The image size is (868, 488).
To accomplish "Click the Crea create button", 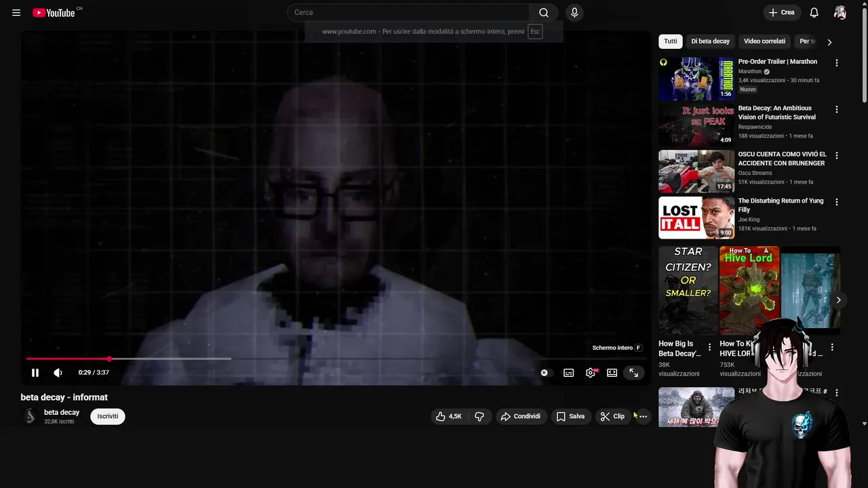I will click(782, 12).
